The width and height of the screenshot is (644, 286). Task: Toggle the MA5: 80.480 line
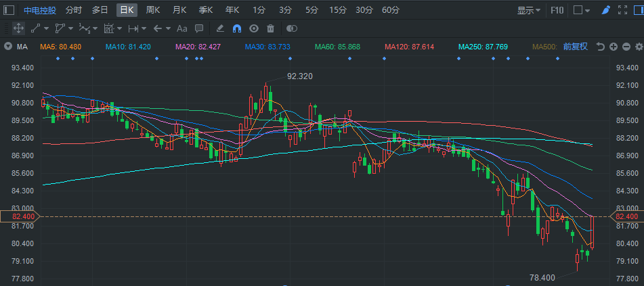point(61,47)
